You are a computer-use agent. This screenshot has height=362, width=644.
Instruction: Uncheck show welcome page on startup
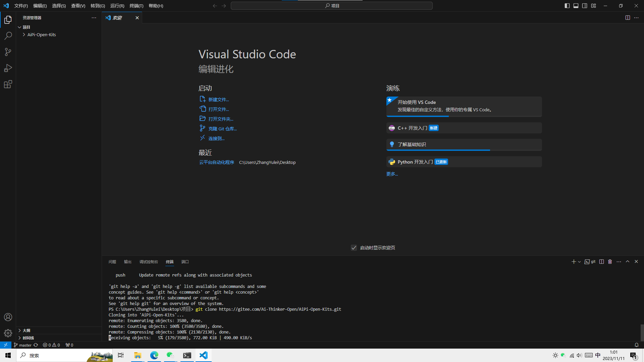coord(354,248)
